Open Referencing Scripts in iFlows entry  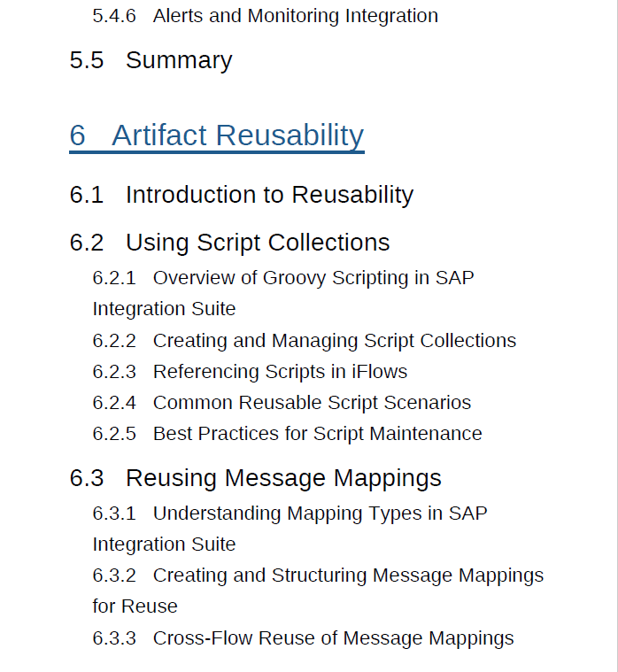280,372
